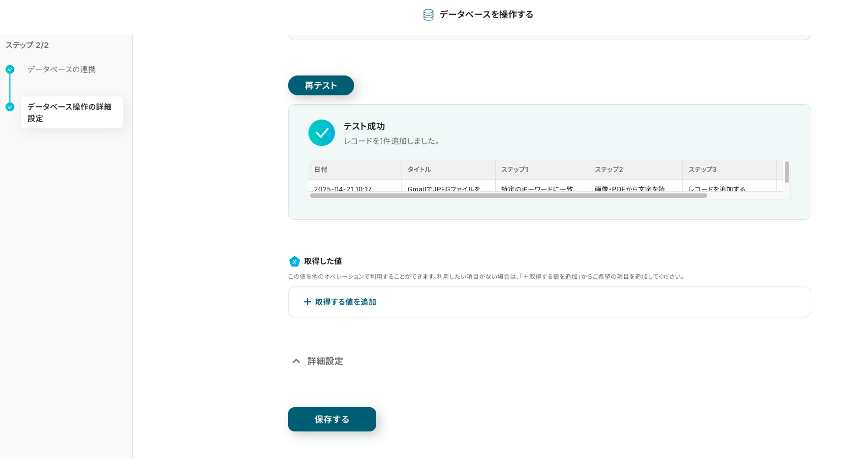Viewport: 868px width, 459px height.
Task: Click the checkmark icon beside データベースの連携
Action: (x=10, y=69)
